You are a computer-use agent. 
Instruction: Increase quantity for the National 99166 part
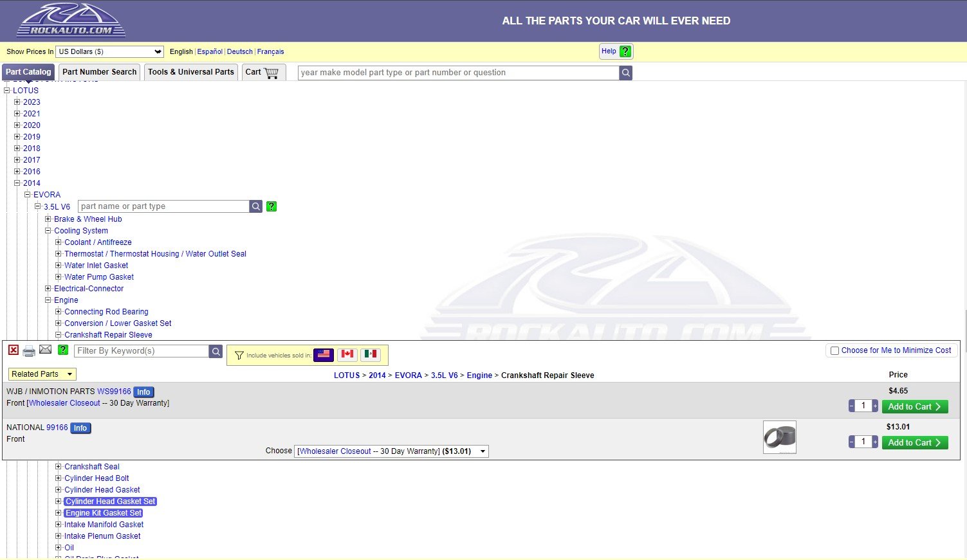(x=875, y=442)
